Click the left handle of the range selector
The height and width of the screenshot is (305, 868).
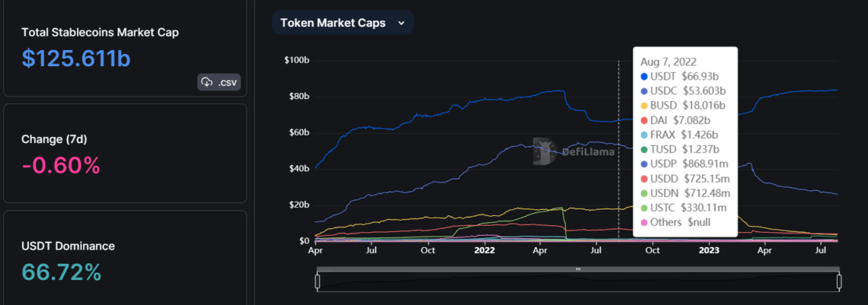point(318,281)
